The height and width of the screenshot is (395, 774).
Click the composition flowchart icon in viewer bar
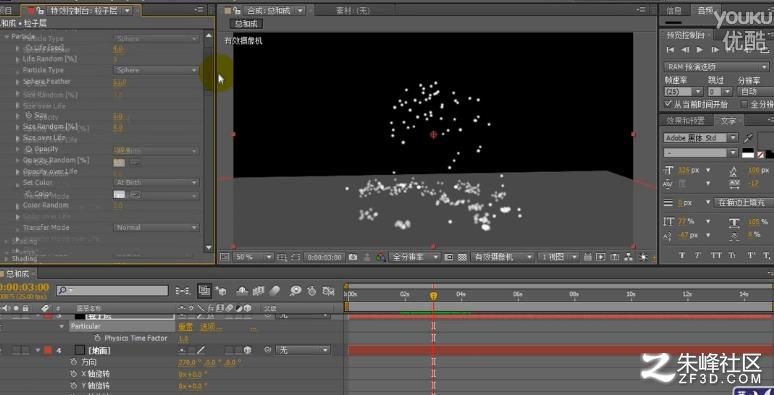click(628, 257)
